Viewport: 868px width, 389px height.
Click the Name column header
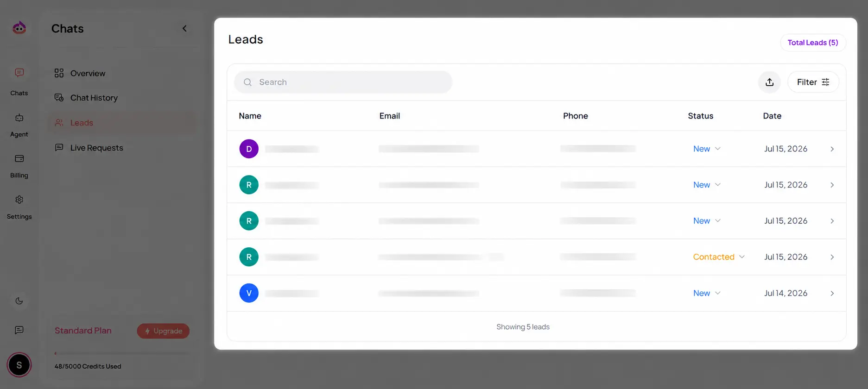pos(250,116)
